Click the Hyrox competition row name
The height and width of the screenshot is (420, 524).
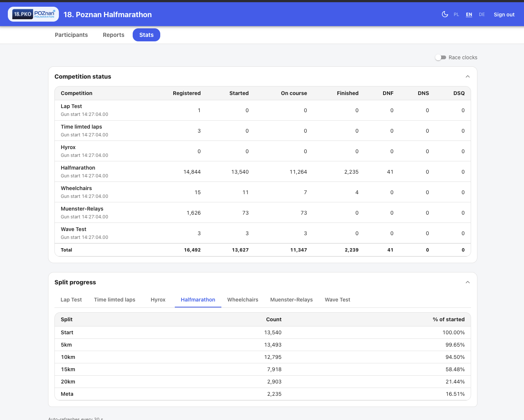pos(68,147)
